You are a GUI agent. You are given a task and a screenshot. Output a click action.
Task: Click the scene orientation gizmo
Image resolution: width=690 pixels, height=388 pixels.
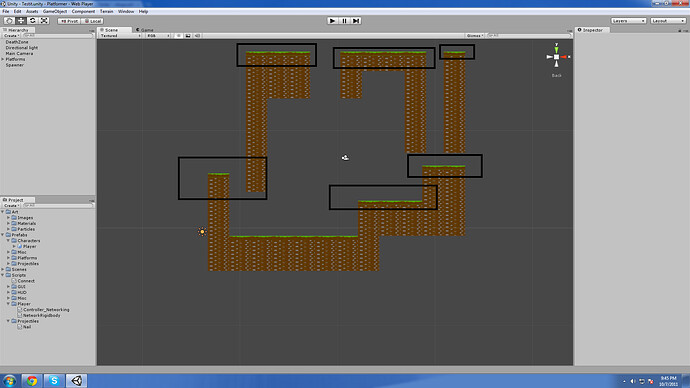pyautogui.click(x=557, y=57)
